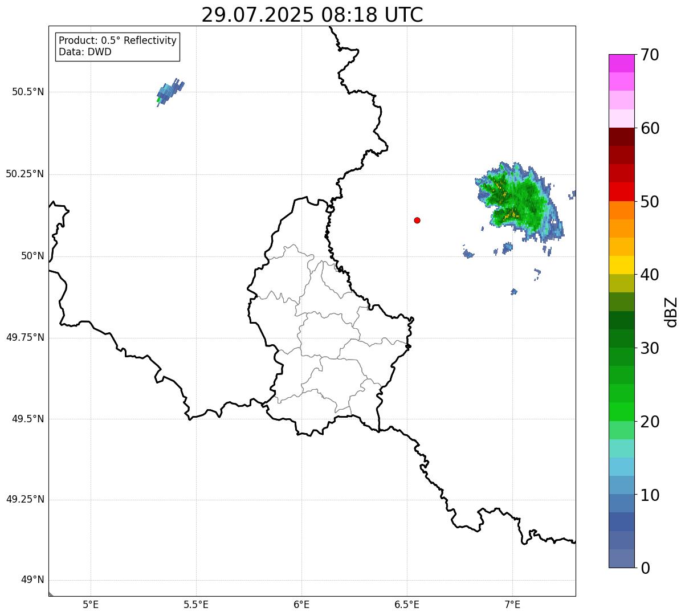Click the "49.5°N" latitude label
685x616 pixels.
point(28,419)
